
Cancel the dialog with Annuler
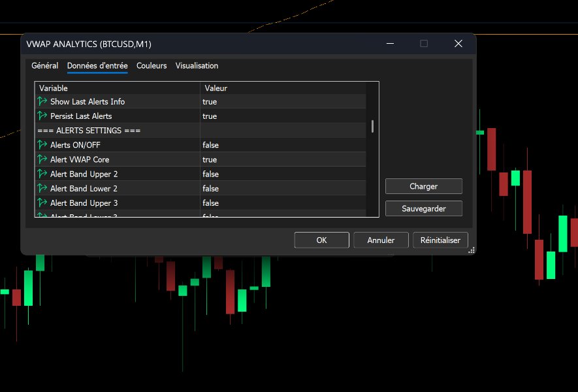pos(381,240)
